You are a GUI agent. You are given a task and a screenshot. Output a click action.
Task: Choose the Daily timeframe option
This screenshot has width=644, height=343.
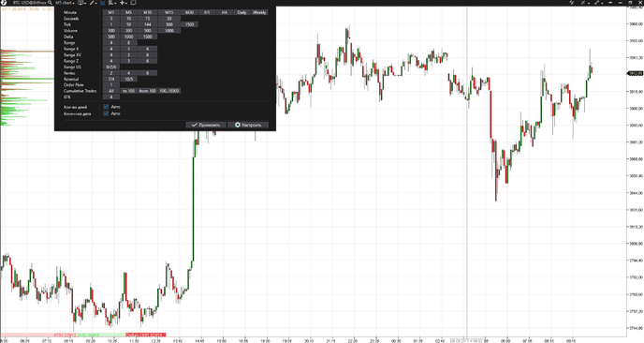pos(241,12)
